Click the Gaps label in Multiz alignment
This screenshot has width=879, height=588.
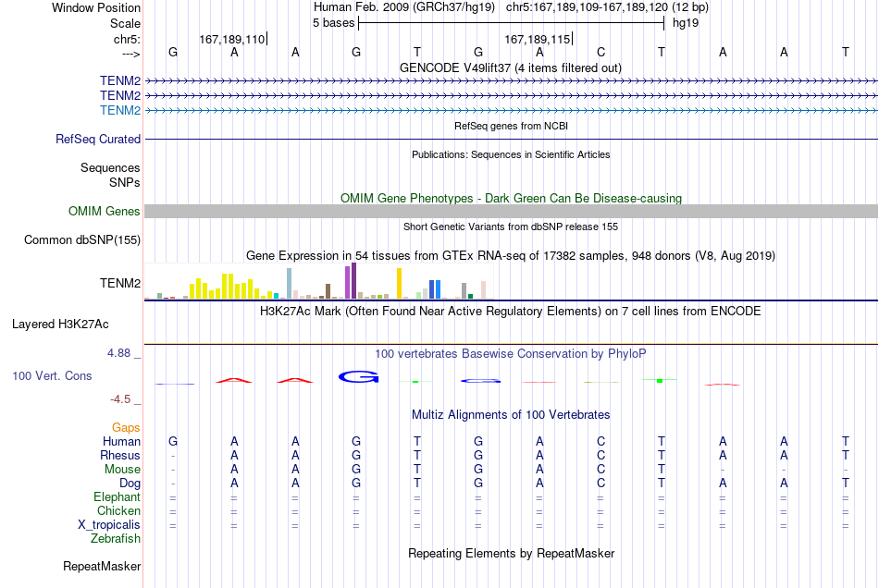(x=126, y=428)
